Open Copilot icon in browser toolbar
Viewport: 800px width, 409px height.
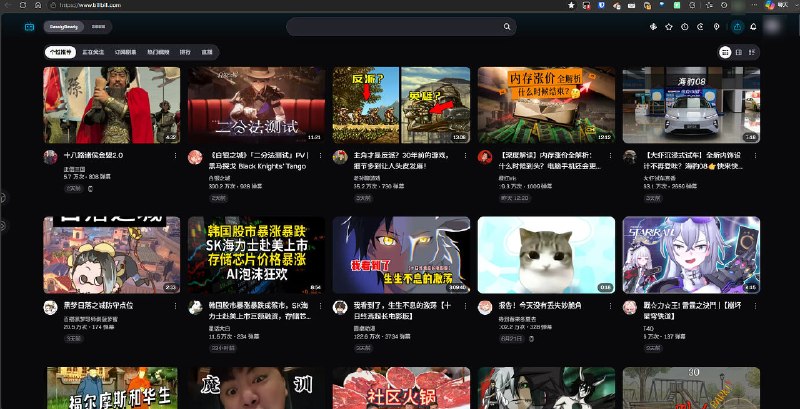[x=769, y=5]
